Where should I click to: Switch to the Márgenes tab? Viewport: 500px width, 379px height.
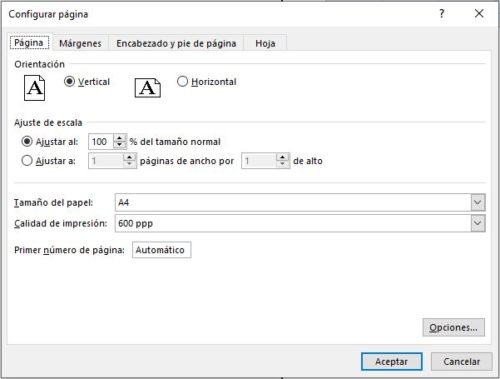point(80,43)
